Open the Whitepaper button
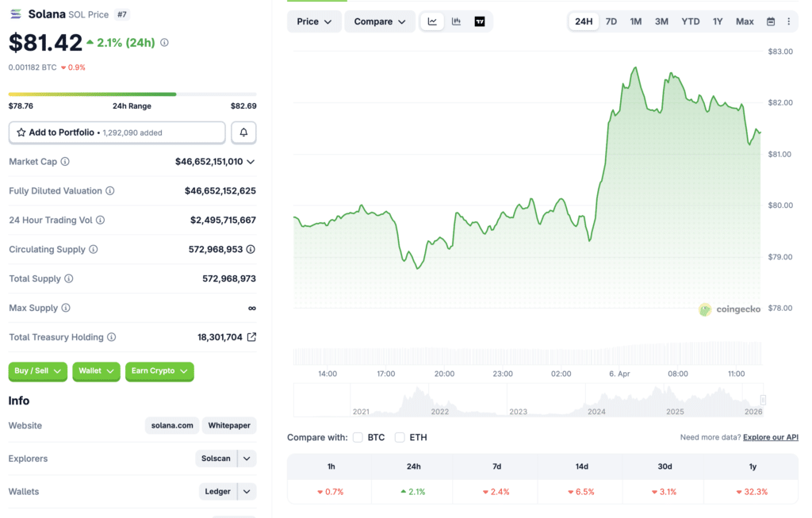 228,425
